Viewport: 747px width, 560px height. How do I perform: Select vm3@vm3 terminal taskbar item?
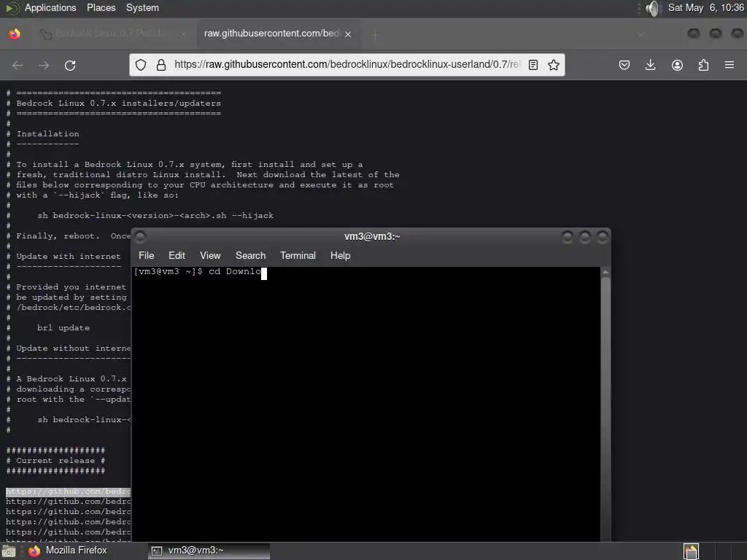click(x=209, y=551)
